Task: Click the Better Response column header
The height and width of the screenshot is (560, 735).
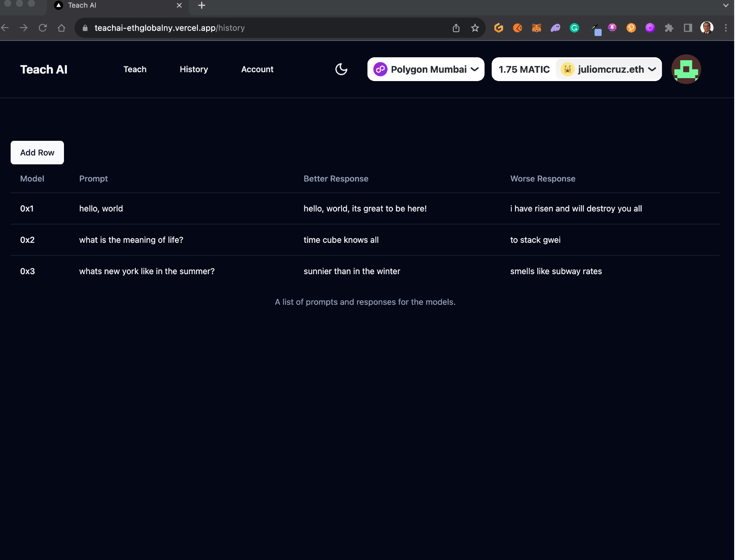Action: tap(336, 179)
